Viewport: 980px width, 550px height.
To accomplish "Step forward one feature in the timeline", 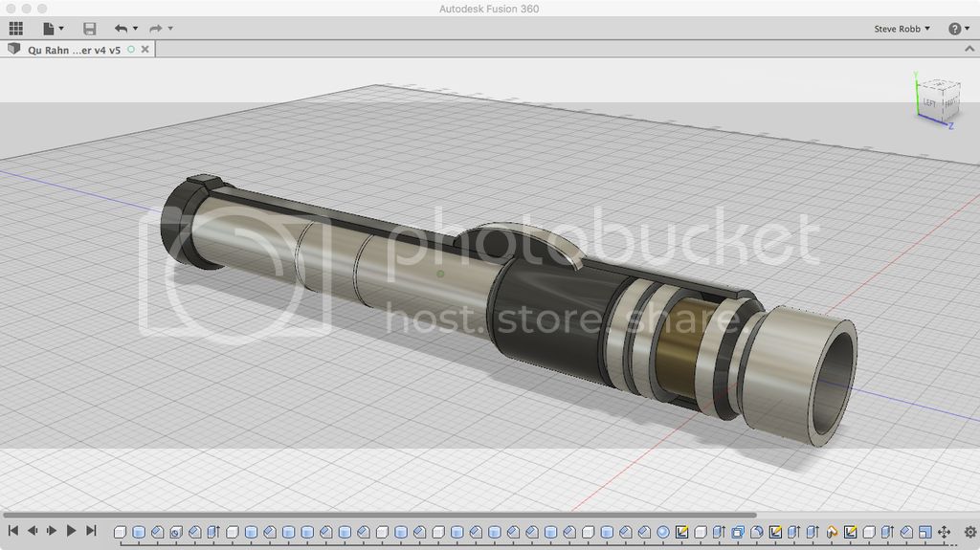I will coord(52,531).
